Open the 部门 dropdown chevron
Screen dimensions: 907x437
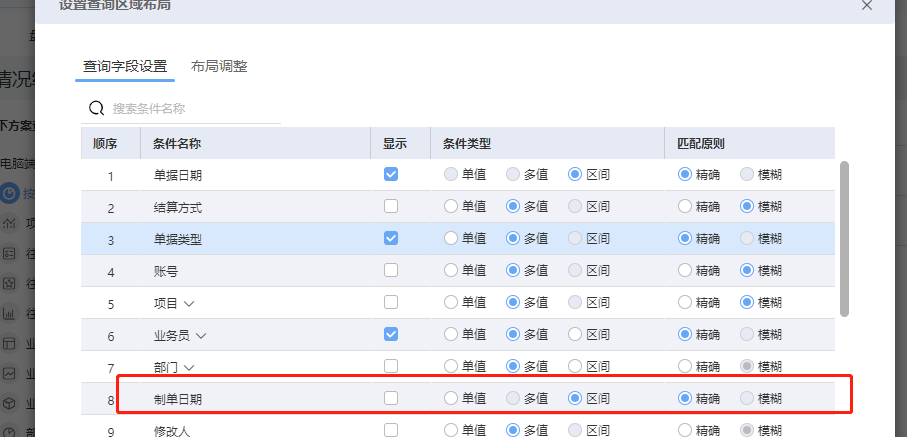point(189,368)
